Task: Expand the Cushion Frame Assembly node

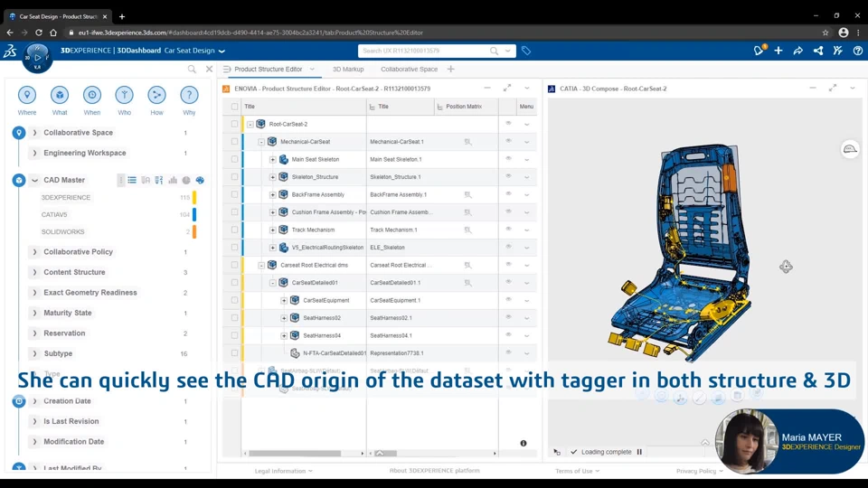Action: click(x=272, y=211)
